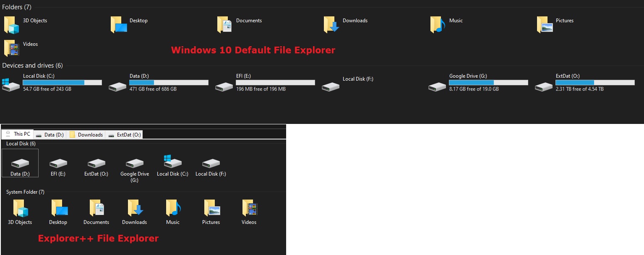Click '54.7 GB free of 243 GB' text
This screenshot has width=644, height=255.
click(47, 89)
